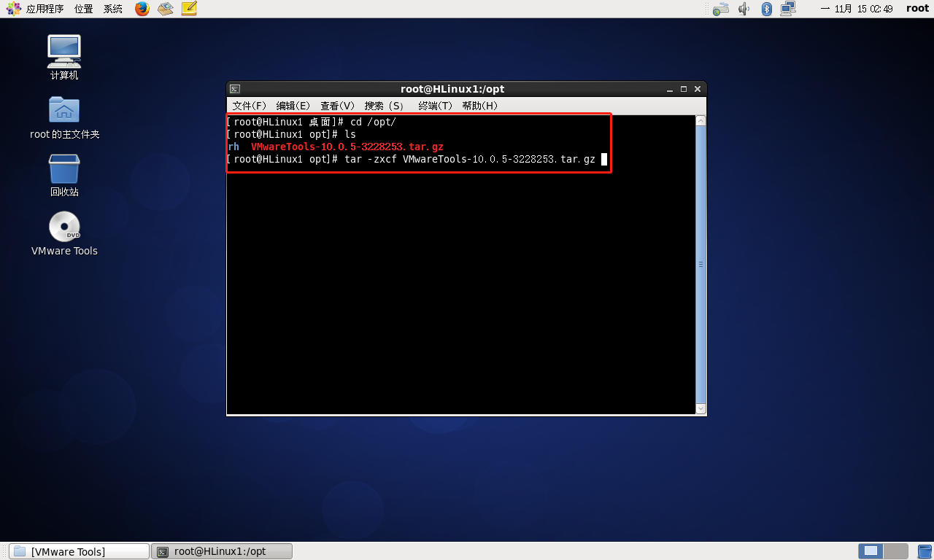Click the terminal vertical scrollbar handle
This screenshot has width=934, height=560.
[700, 265]
